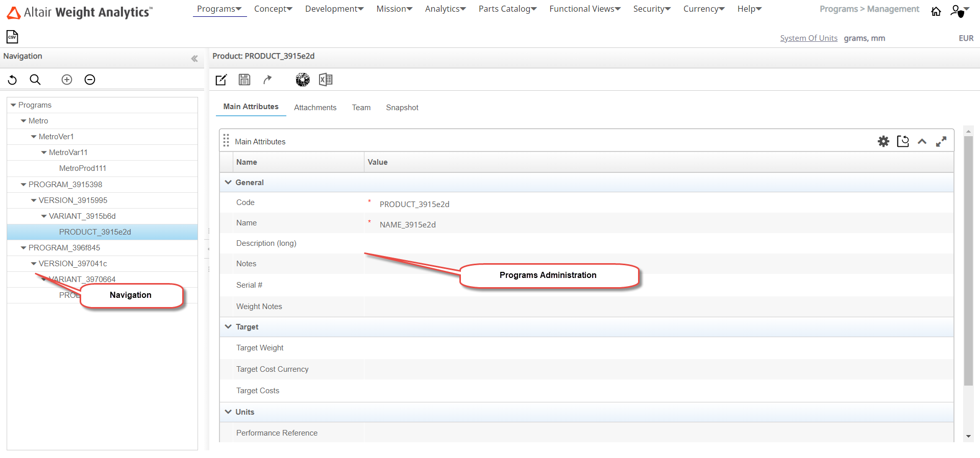Switch to the Attachments tab
The height and width of the screenshot is (458, 980).
coord(315,108)
